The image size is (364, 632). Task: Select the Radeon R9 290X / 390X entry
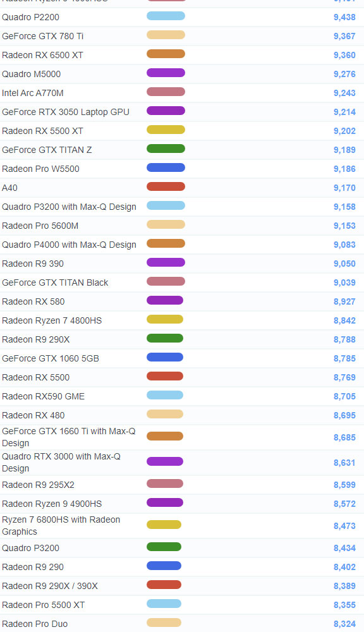pos(49,586)
